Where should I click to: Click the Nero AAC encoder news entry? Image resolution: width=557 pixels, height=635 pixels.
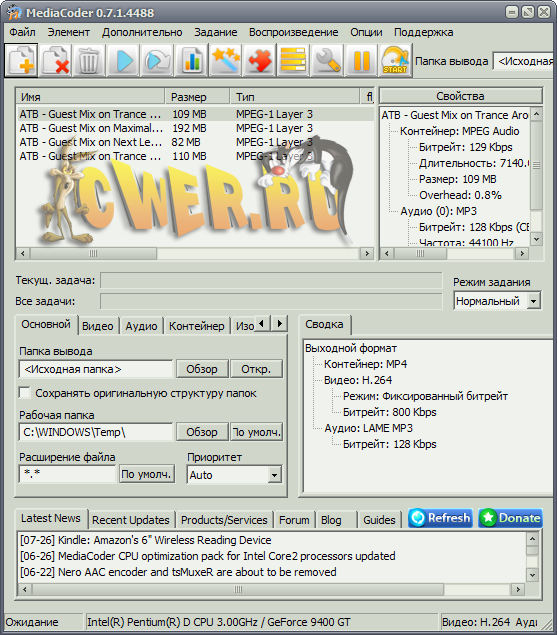(x=178, y=572)
